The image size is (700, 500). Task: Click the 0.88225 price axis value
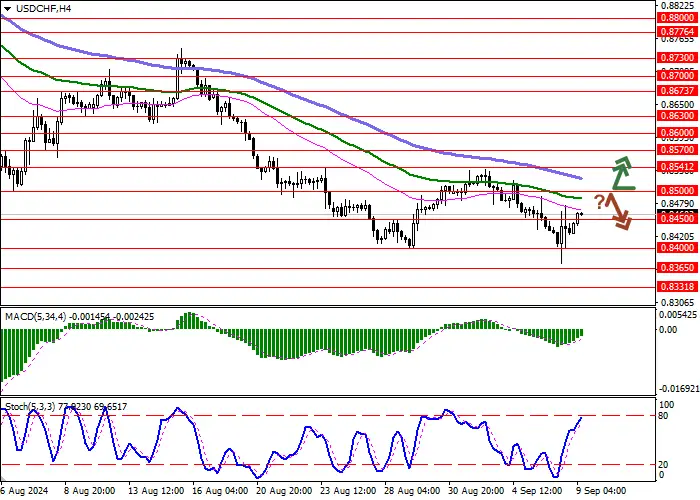(x=678, y=6)
